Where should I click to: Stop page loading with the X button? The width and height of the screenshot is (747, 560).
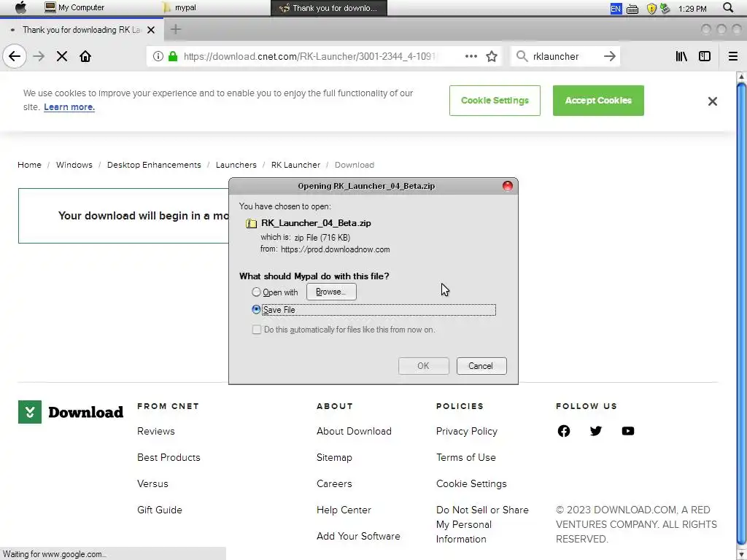tap(61, 56)
